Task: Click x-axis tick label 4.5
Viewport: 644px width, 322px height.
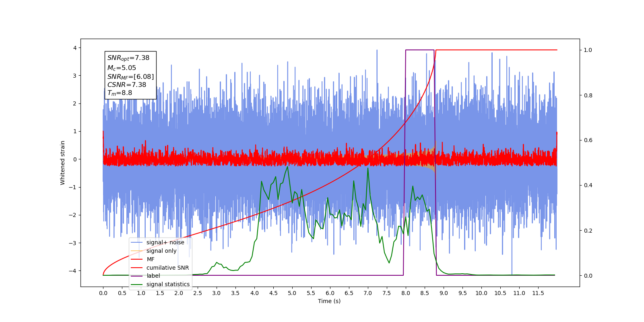Action: [273, 293]
